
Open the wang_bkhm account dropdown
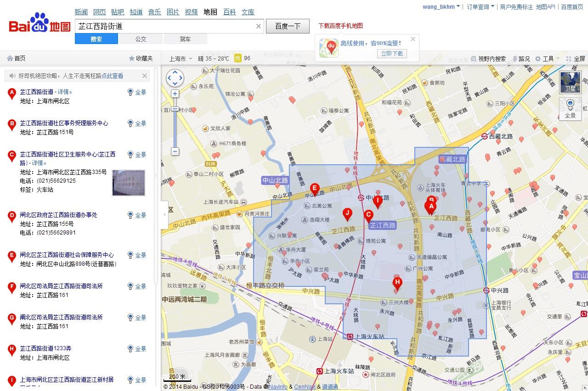click(x=441, y=6)
